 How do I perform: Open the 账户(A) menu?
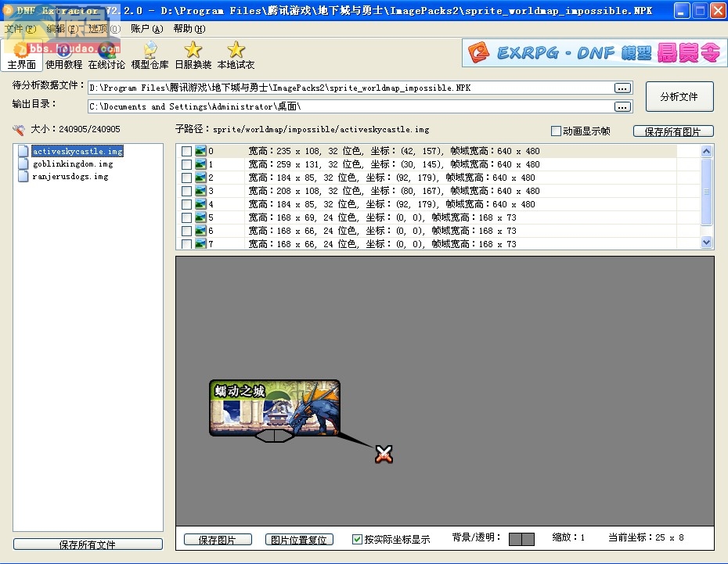(146, 29)
